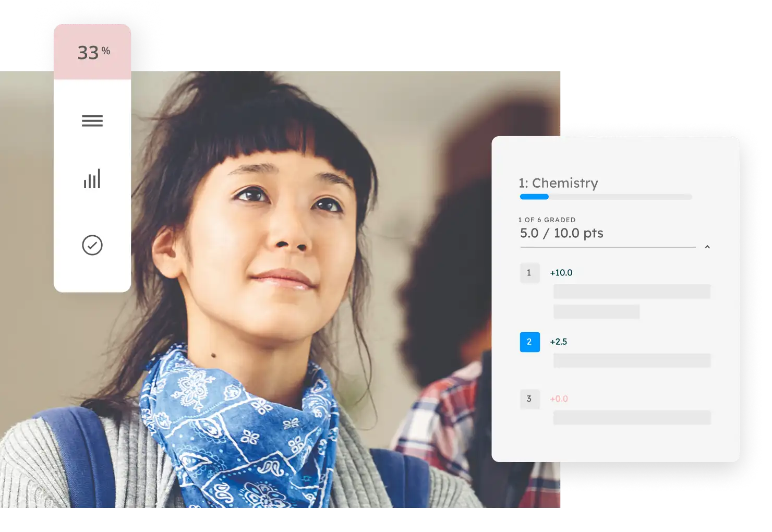Click the 5.0 / 10.0 pts score
The width and height of the screenshot is (772, 532).
click(561, 233)
